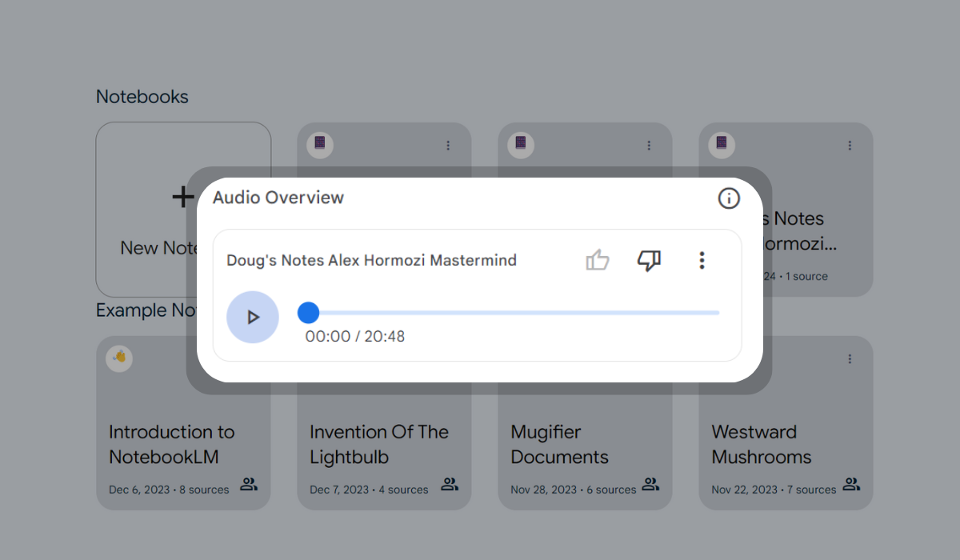This screenshot has height=560, width=960.
Task: Open the Invention Of The Lightbulb notebook
Action: [x=379, y=444]
